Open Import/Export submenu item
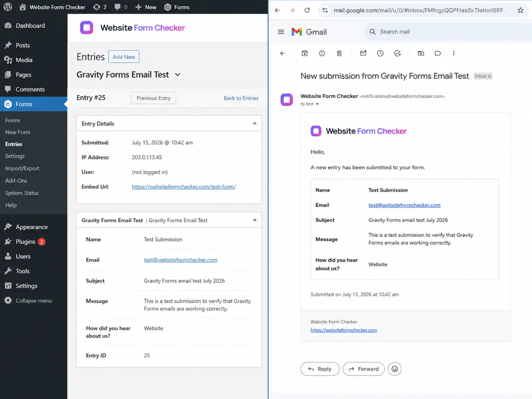This screenshot has width=532, height=399. (22, 168)
